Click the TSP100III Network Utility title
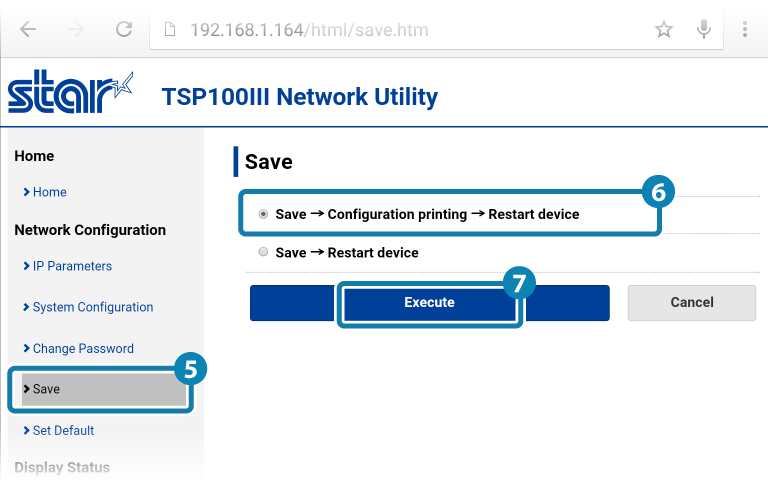Image resolution: width=768 pixels, height=492 pixels. [299, 97]
